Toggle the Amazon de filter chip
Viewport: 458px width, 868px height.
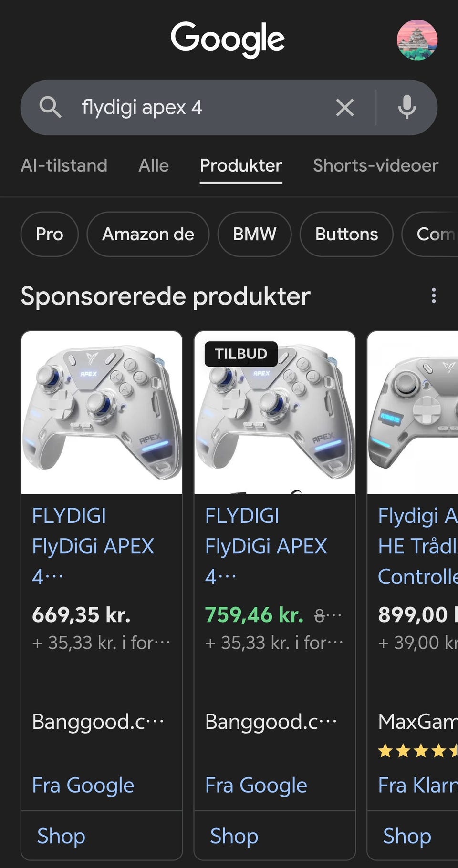click(x=148, y=234)
